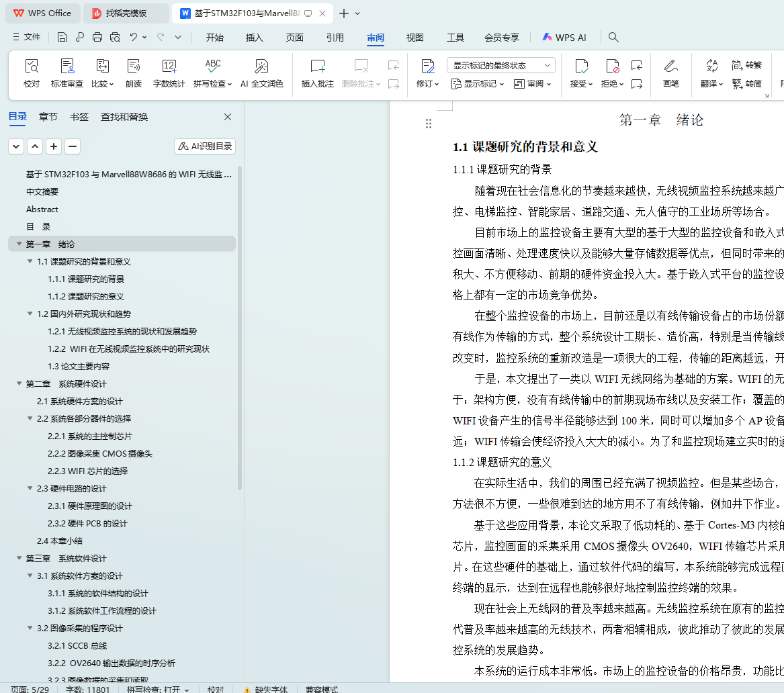784x693 pixels.
Task: Switch to the 视图 ribbon tab
Action: point(415,38)
